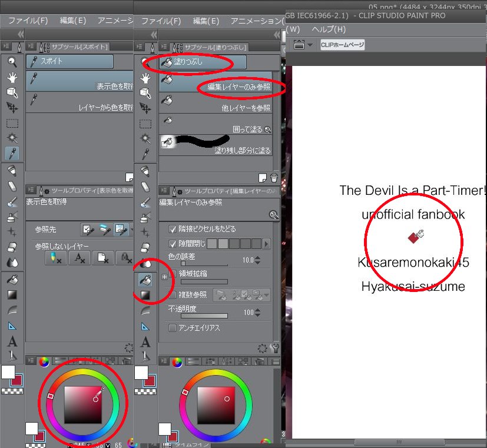The width and height of the screenshot is (487, 448).
Task: Open the ファイル(F) menu above the スポイト panel
Action: [x=28, y=21]
